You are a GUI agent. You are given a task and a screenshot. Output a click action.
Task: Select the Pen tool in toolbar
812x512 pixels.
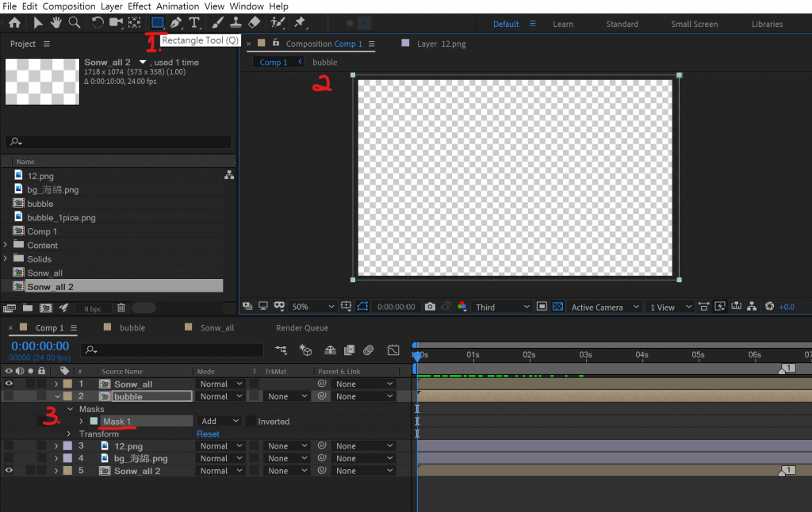(175, 23)
